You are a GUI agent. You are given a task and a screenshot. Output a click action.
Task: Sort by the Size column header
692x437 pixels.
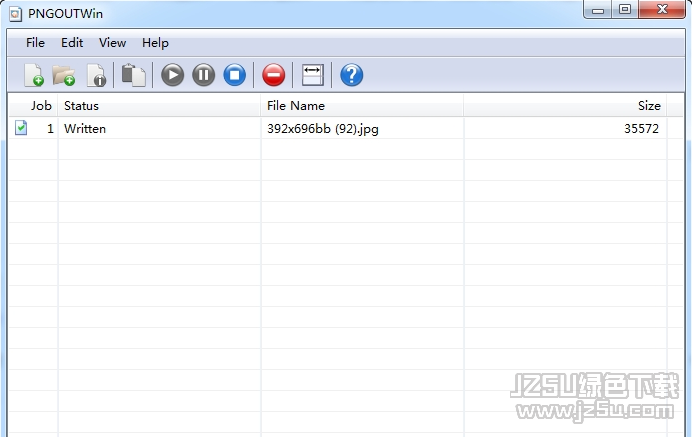click(565, 105)
